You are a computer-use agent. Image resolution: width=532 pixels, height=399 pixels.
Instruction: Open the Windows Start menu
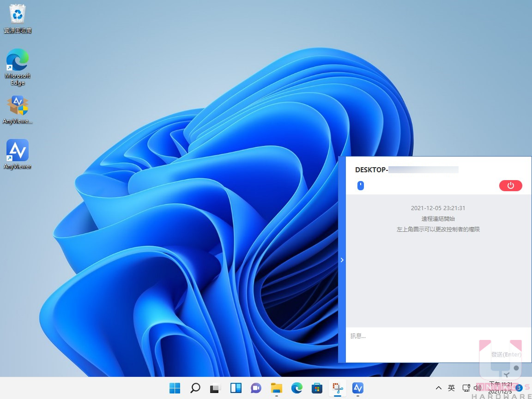(175, 388)
